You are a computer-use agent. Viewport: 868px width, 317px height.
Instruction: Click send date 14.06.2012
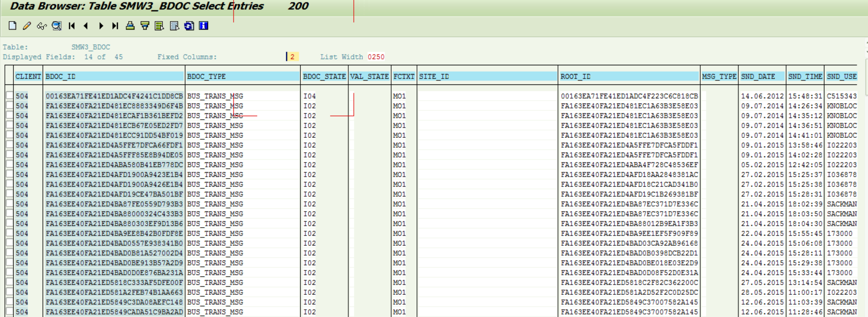[x=762, y=96]
